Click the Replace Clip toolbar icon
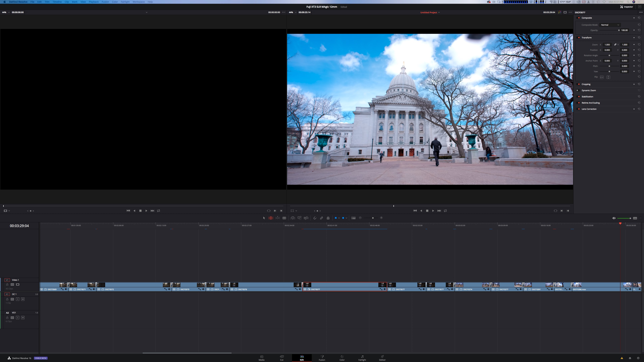644x362 pixels. [306, 218]
